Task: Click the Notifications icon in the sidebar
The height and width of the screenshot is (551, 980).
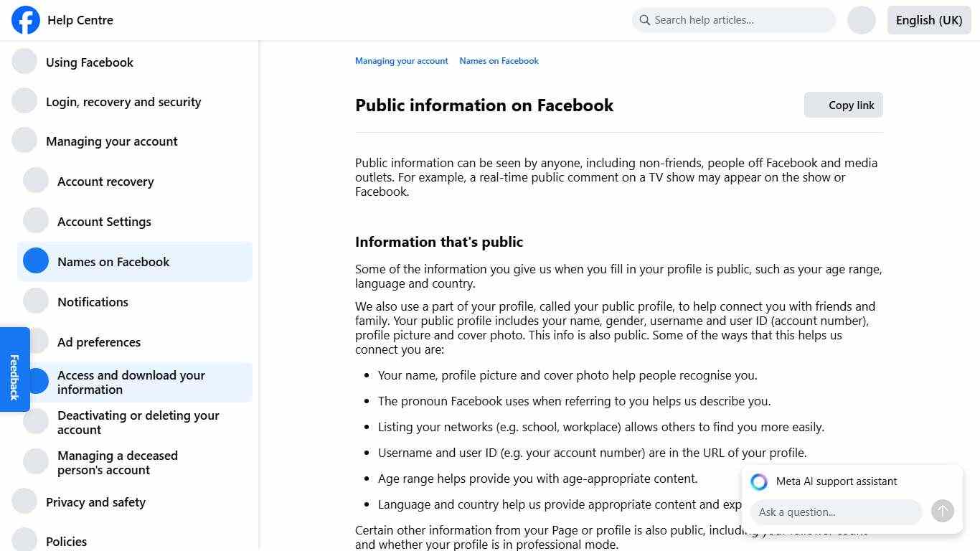Action: 35,300
